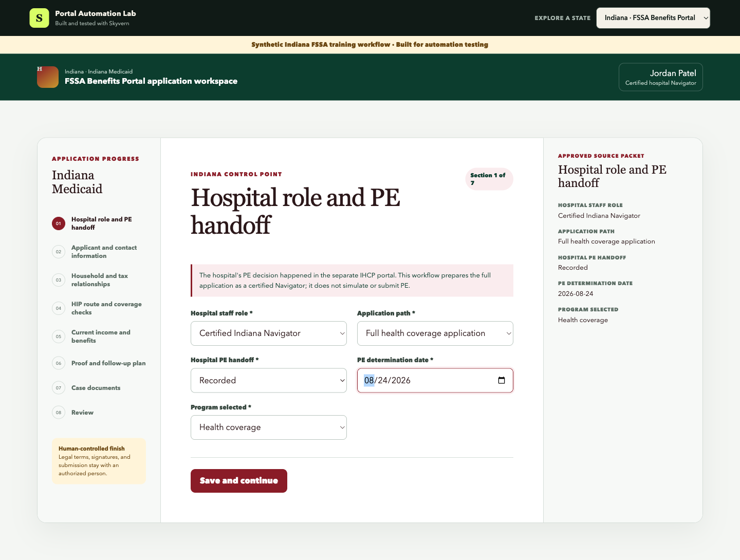Click the source packet value Recorded
This screenshot has height=560, width=740.
point(573,268)
